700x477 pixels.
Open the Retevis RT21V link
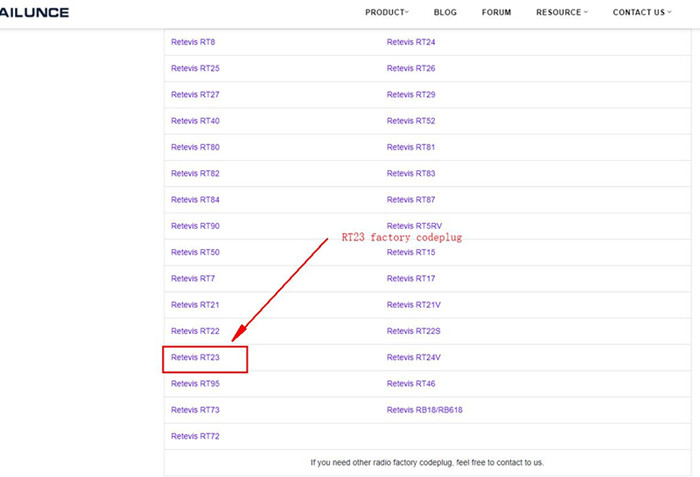tap(413, 305)
